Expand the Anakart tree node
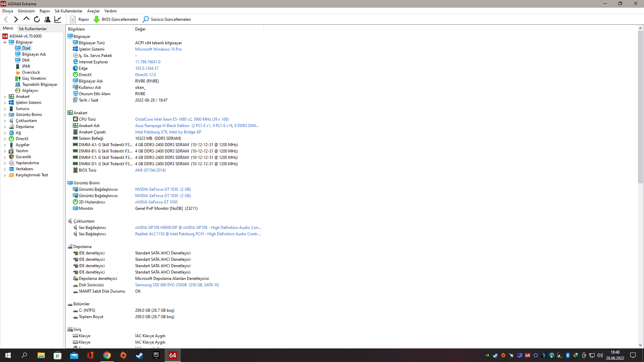Viewport: 644px width, 362px height. [x=5, y=97]
